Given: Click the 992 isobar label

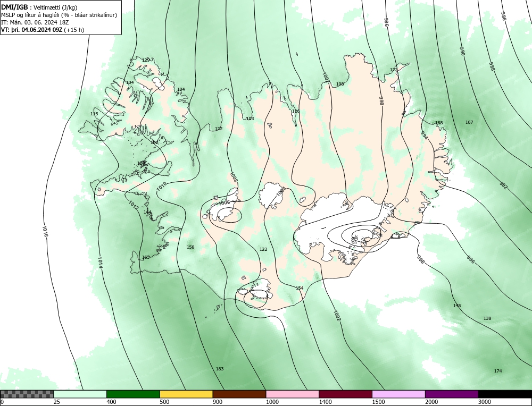Looking at the screenshot, I should [x=503, y=185].
